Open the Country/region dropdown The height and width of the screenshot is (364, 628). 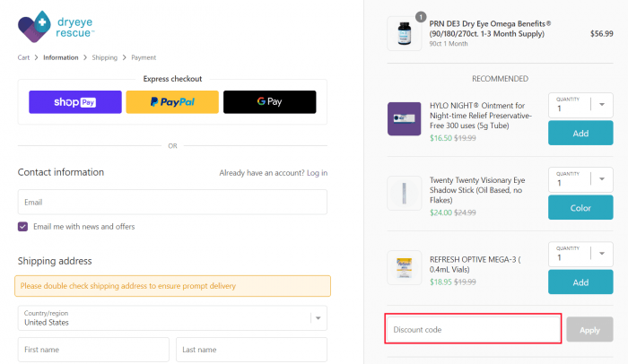172,318
